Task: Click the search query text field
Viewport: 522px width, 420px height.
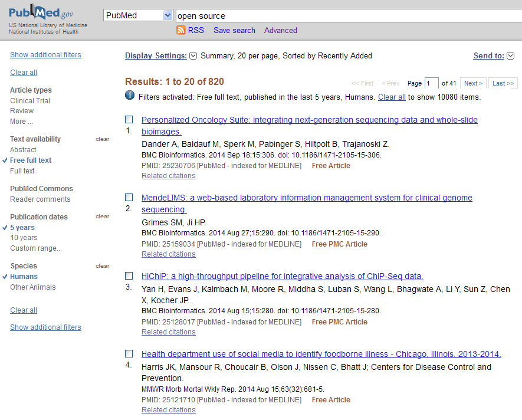Action: point(348,16)
